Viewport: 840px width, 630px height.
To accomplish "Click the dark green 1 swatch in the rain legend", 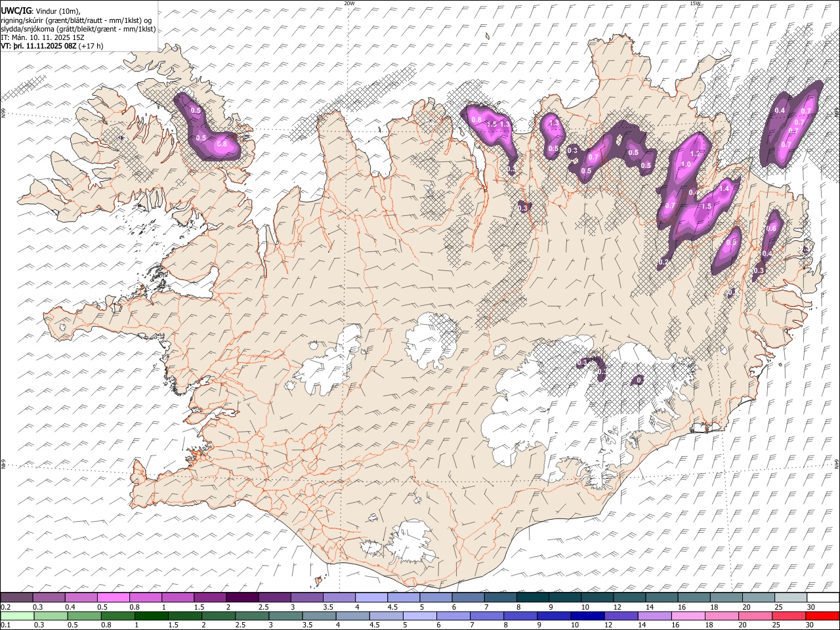I will click(152, 616).
